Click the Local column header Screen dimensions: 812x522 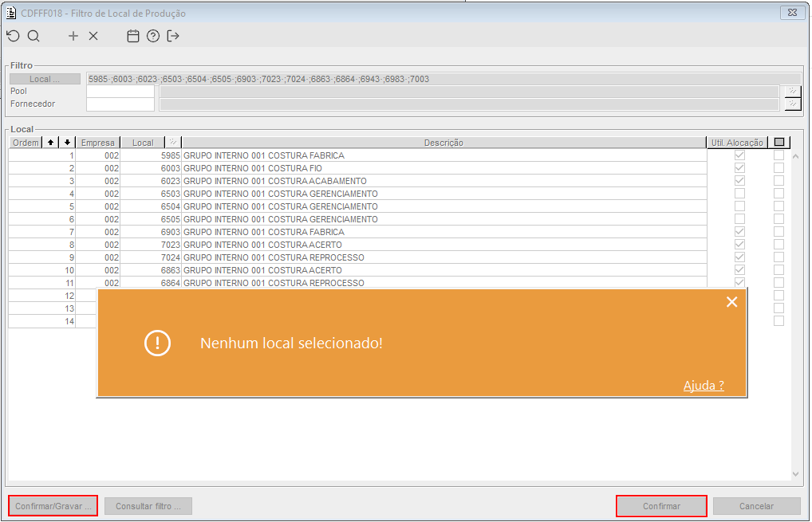143,143
